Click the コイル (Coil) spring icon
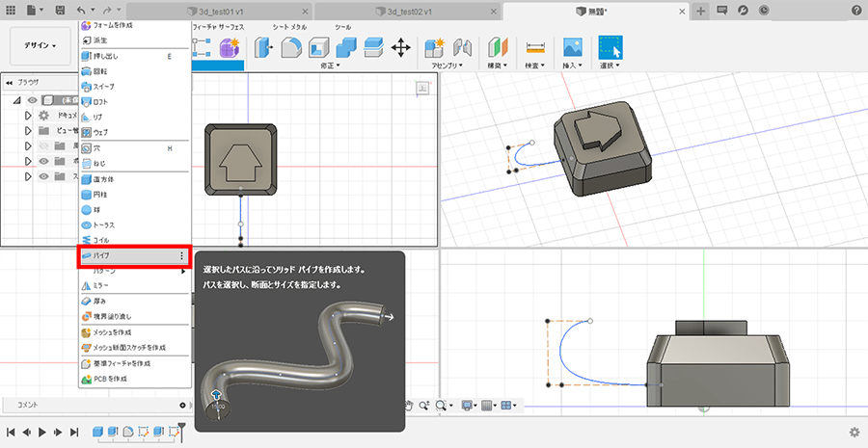 [86, 239]
